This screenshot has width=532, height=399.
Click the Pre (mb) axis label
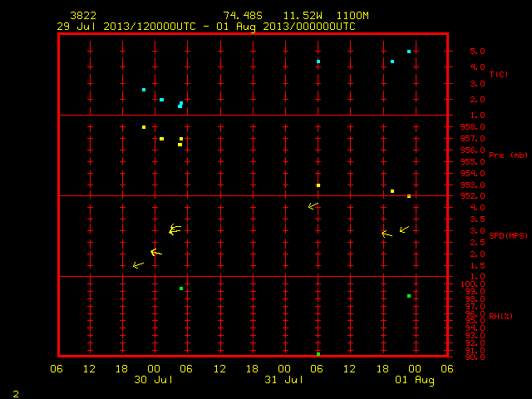point(508,155)
